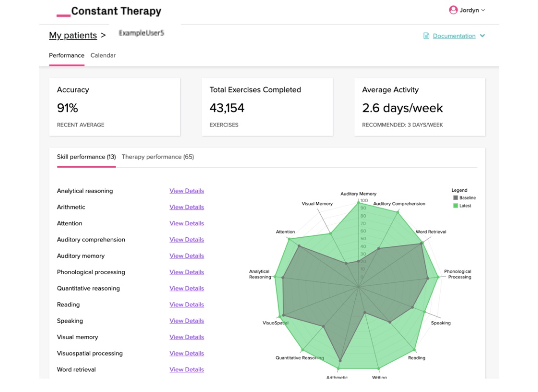Show View Details for Reading

(187, 305)
